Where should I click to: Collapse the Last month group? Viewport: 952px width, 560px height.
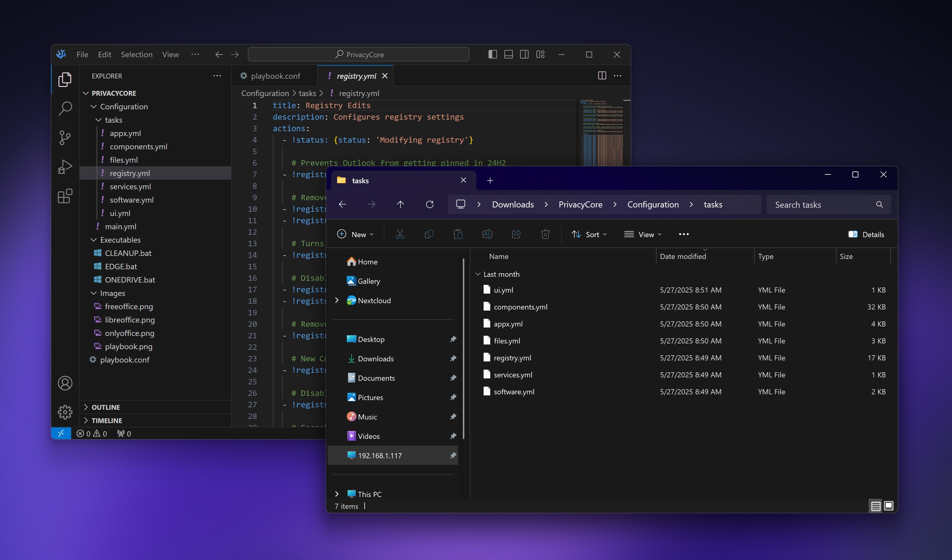[478, 274]
